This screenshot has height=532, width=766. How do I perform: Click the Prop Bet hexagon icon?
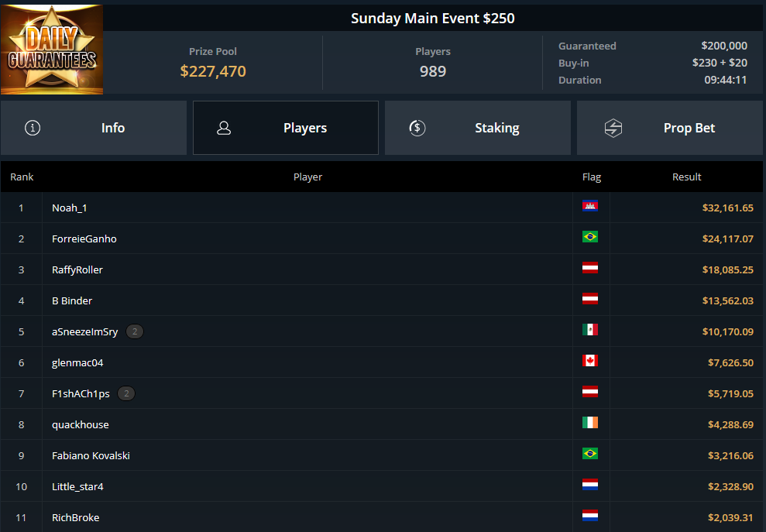(x=613, y=128)
